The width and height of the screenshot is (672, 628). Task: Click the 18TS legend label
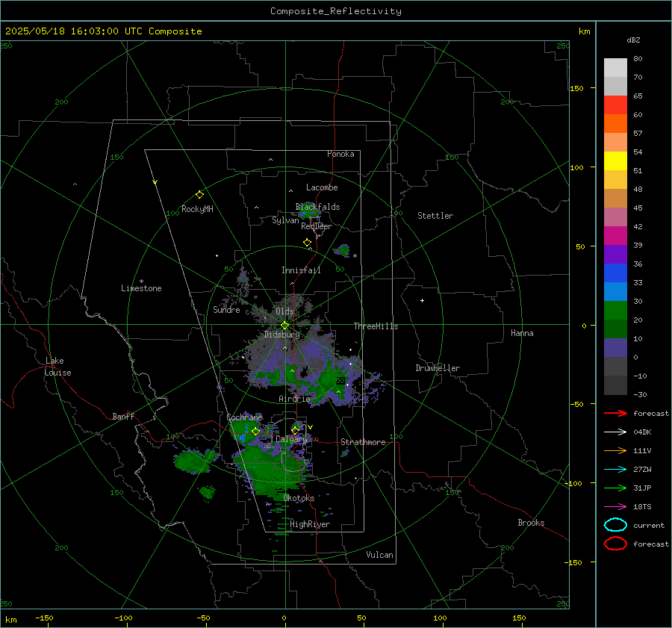642,507
